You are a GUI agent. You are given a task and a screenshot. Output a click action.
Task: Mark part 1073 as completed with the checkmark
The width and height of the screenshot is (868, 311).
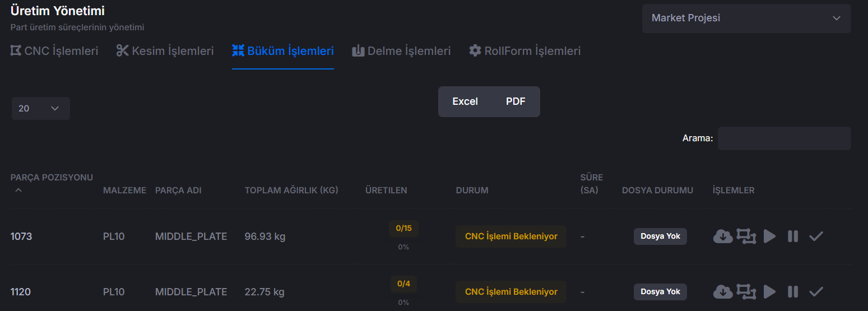tap(816, 236)
